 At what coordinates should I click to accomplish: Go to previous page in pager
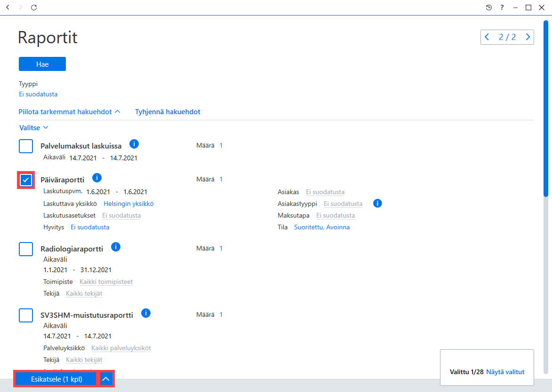[487, 37]
